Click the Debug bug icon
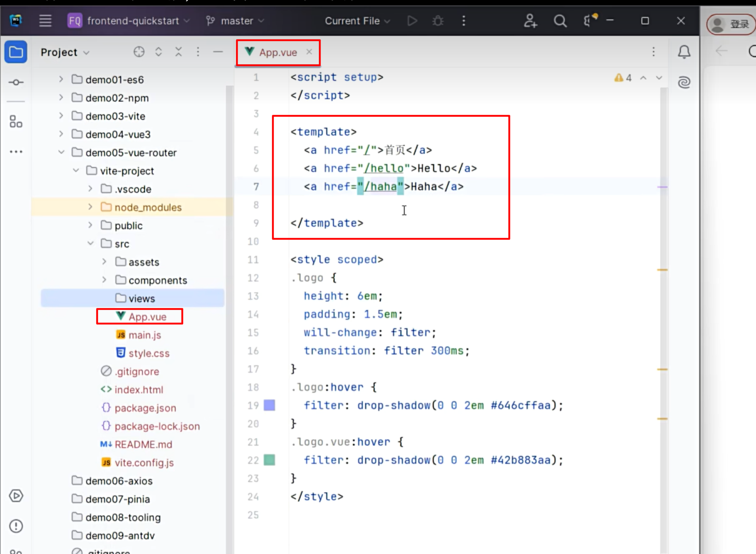Image resolution: width=756 pixels, height=554 pixels. 438,21
